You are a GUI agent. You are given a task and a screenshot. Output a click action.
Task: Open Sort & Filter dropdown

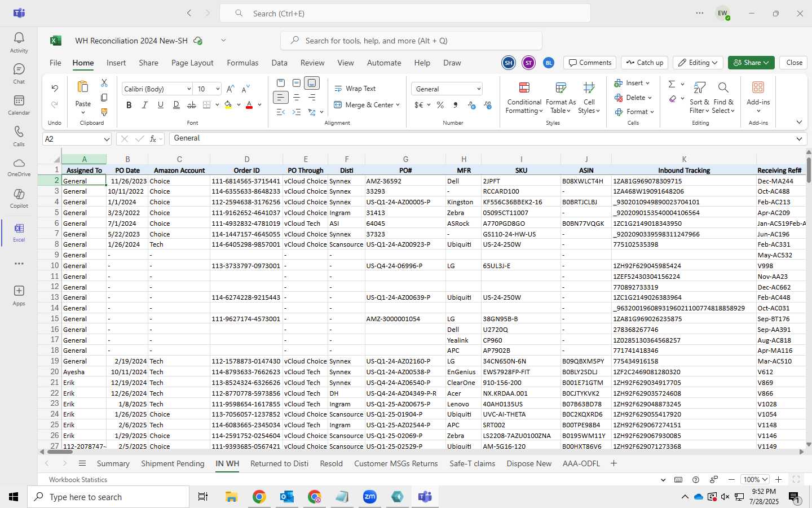pos(699,98)
